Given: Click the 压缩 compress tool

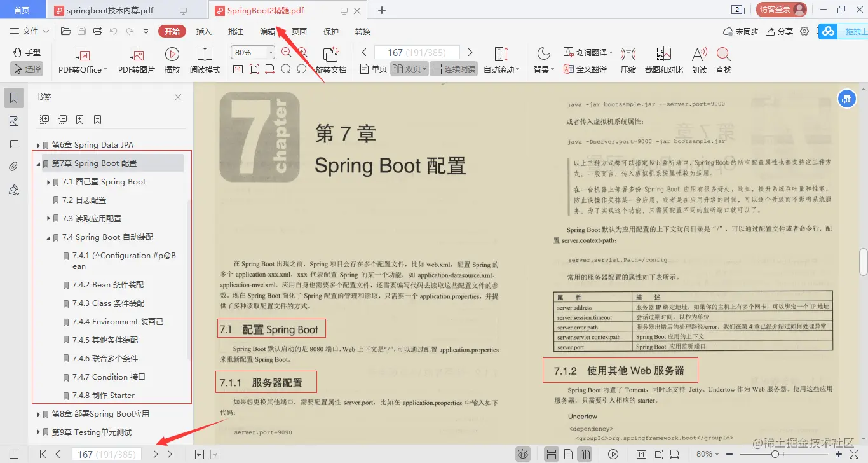Looking at the screenshot, I should (x=628, y=60).
